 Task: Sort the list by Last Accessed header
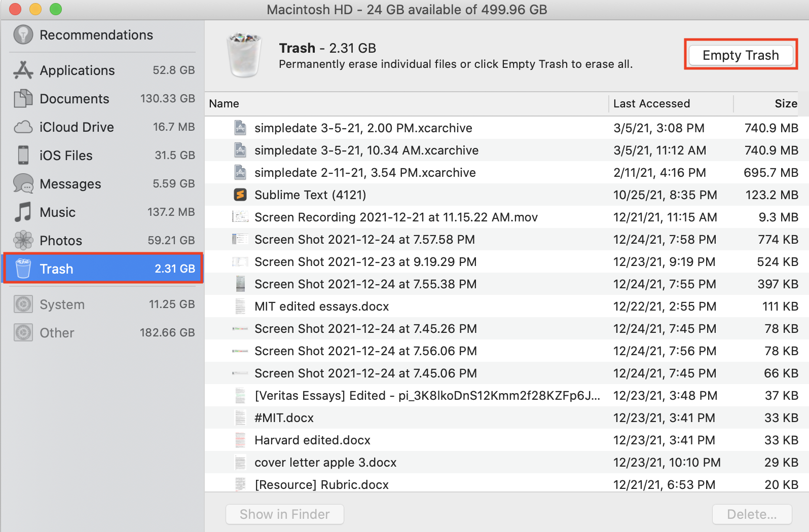[671, 103]
